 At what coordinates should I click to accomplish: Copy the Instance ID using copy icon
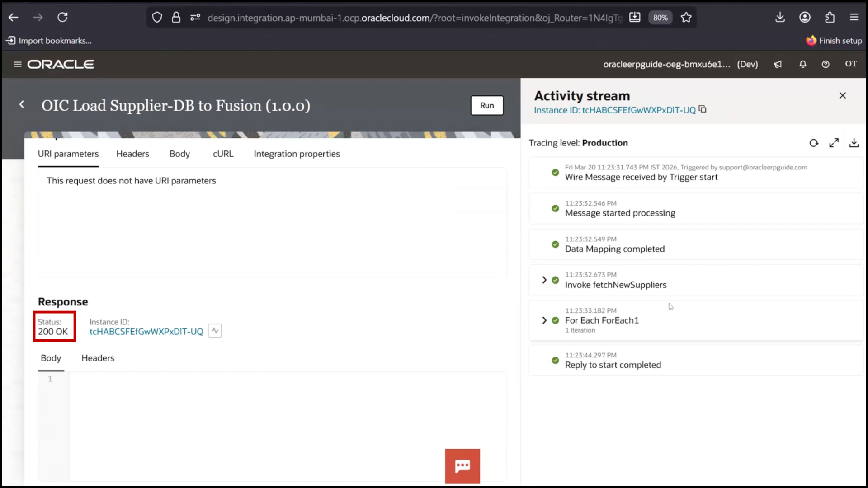[703, 109]
